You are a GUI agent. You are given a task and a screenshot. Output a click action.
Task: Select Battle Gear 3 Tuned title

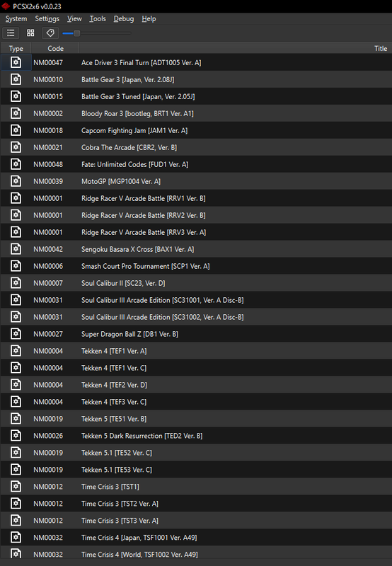[138, 96]
